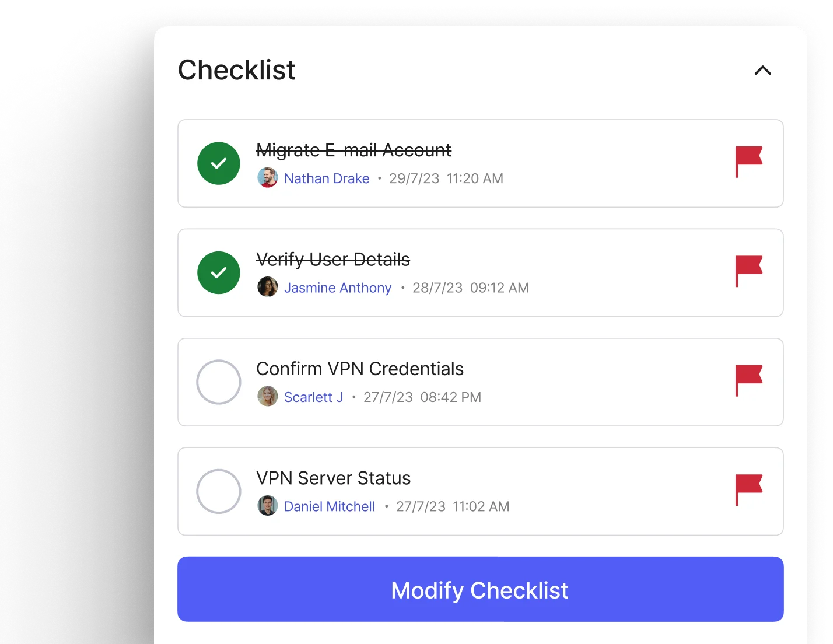This screenshot has width=833, height=644.
Task: Click the Confirm VPN Credentials task title
Action: 360,369
